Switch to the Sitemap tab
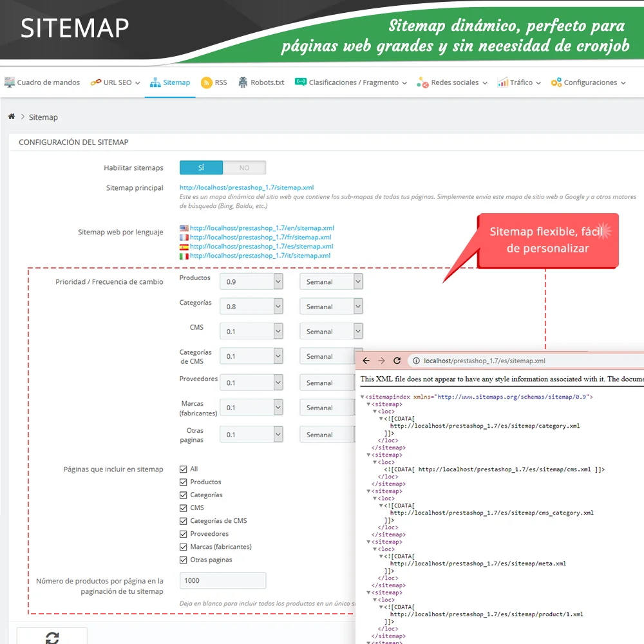Screen dimensions: 644x644 point(170,82)
